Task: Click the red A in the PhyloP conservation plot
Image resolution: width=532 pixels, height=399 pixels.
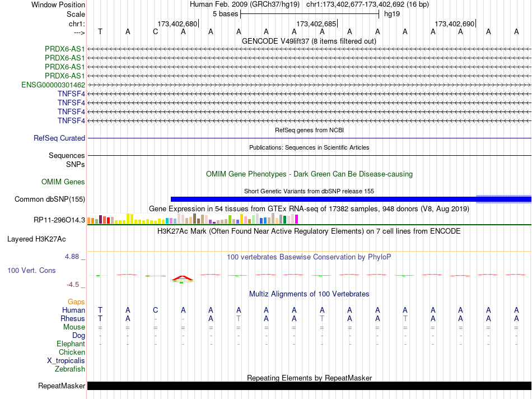Action: coord(183,279)
